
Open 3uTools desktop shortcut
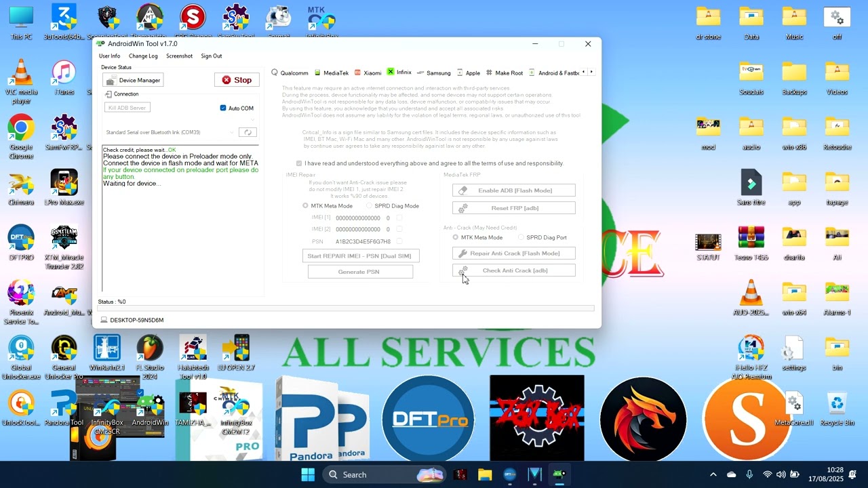click(64, 22)
